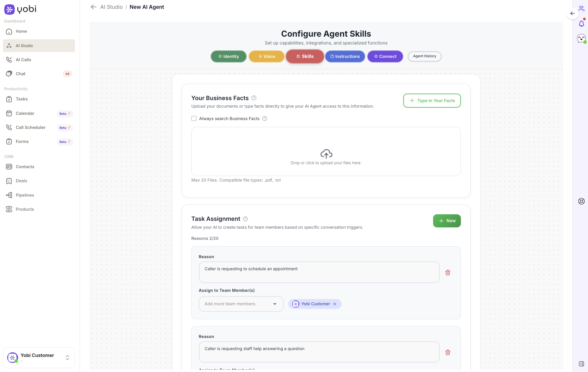The image size is (588, 372).
Task: Click the cloud upload icon
Action: (326, 154)
